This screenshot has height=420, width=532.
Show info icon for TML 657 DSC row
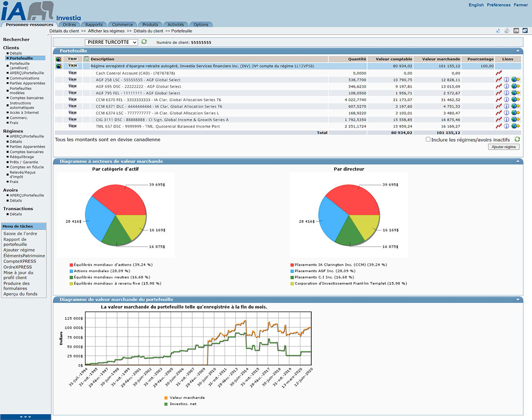coord(506,126)
